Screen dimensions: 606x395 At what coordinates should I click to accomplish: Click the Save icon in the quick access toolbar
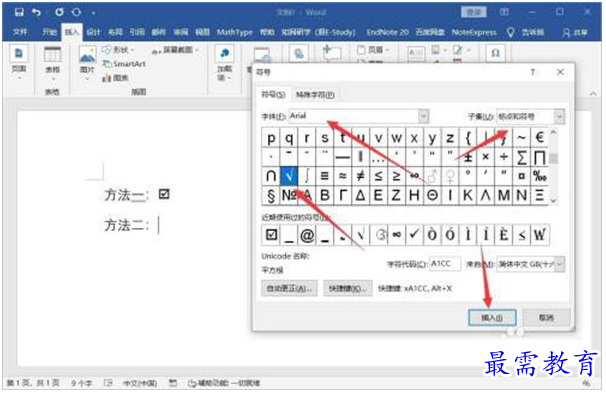19,12
